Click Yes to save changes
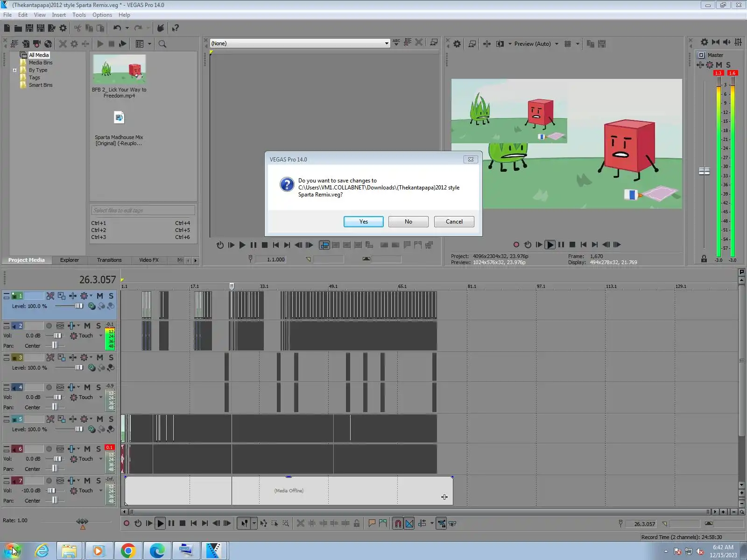The width and height of the screenshot is (747, 560). click(x=364, y=222)
